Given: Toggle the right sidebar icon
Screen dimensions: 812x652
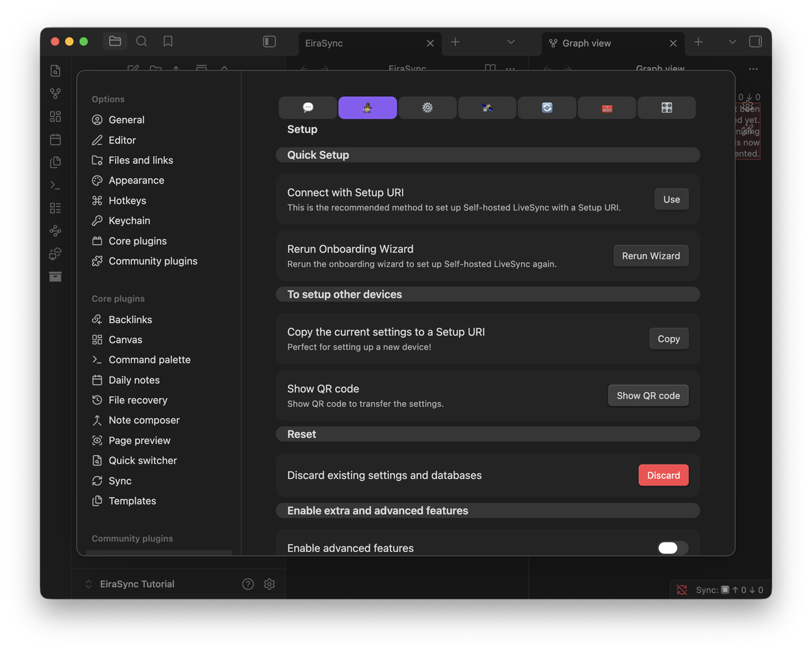Looking at the screenshot, I should (x=755, y=41).
